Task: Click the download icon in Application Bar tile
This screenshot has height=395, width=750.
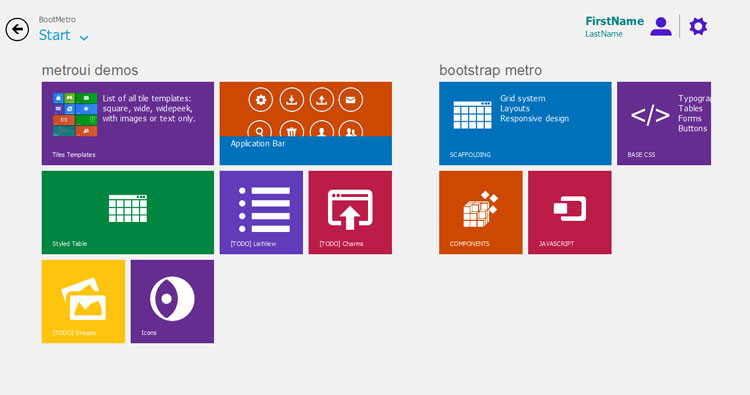Action: [x=291, y=100]
